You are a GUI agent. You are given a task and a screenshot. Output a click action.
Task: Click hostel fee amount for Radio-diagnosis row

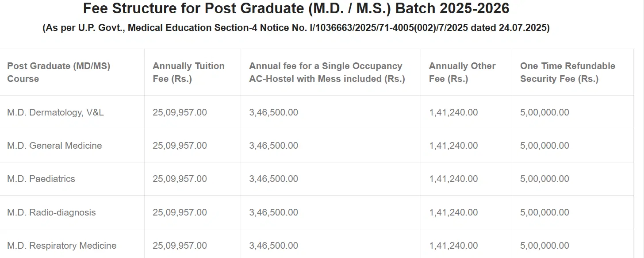(273, 212)
